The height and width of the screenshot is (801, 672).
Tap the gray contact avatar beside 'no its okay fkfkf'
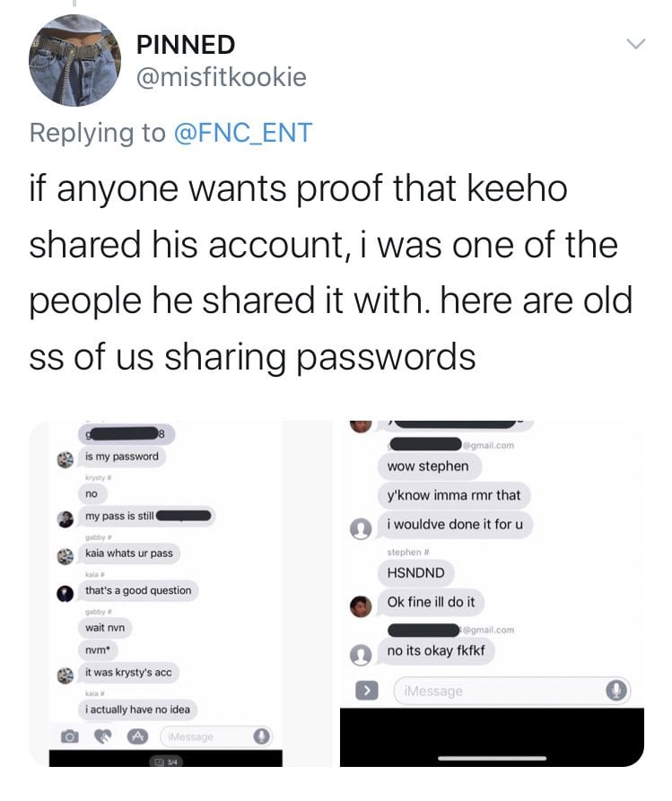pos(361,655)
